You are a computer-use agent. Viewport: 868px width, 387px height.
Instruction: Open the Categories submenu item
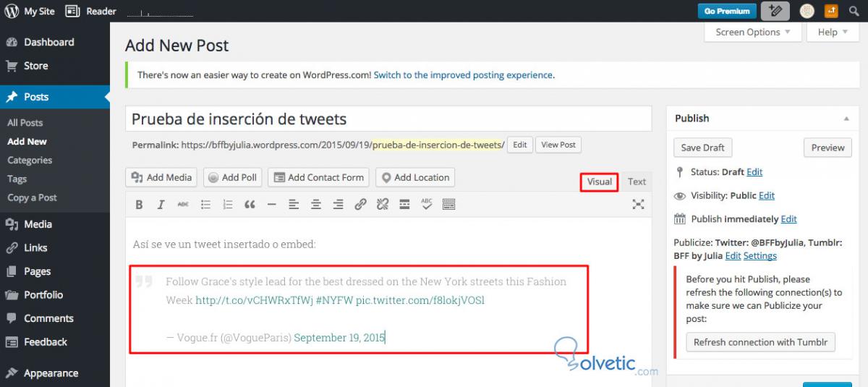pos(30,161)
